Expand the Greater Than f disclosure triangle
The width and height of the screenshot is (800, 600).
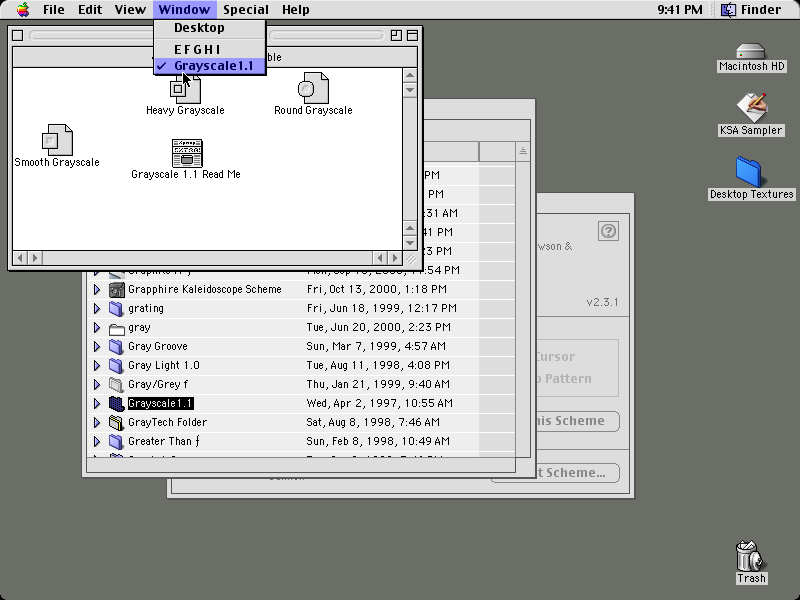pyautogui.click(x=96, y=441)
